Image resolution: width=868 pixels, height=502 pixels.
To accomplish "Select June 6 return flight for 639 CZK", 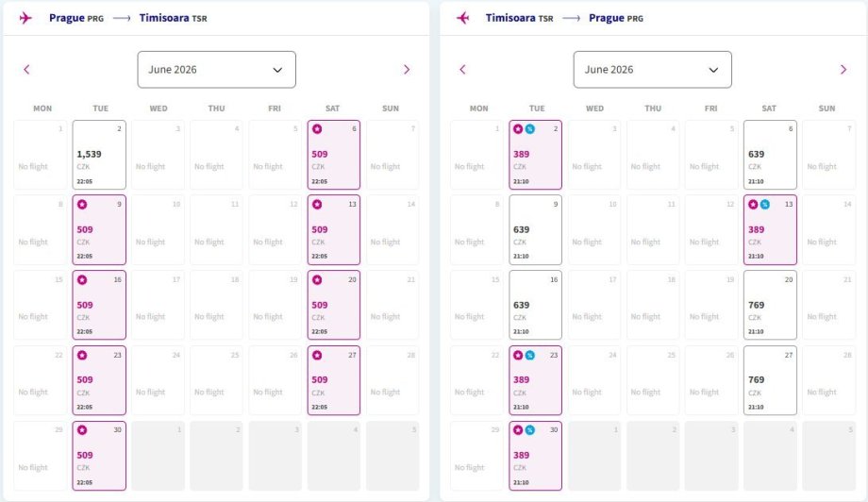I will tap(769, 155).
